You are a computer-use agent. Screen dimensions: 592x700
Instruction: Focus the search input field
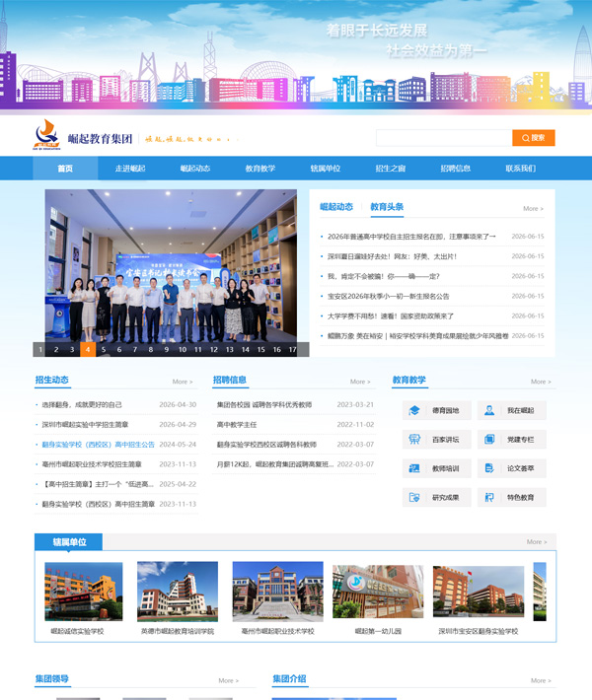pos(444,138)
